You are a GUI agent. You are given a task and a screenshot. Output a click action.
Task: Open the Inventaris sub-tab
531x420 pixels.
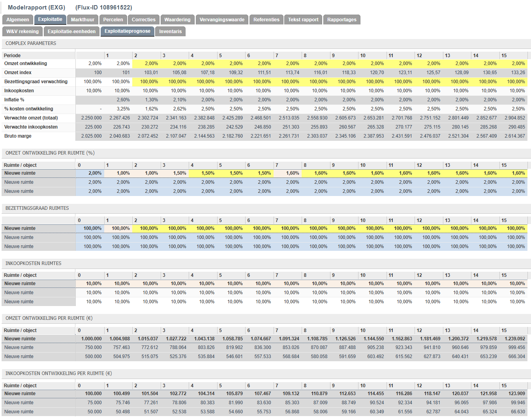pyautogui.click(x=170, y=32)
